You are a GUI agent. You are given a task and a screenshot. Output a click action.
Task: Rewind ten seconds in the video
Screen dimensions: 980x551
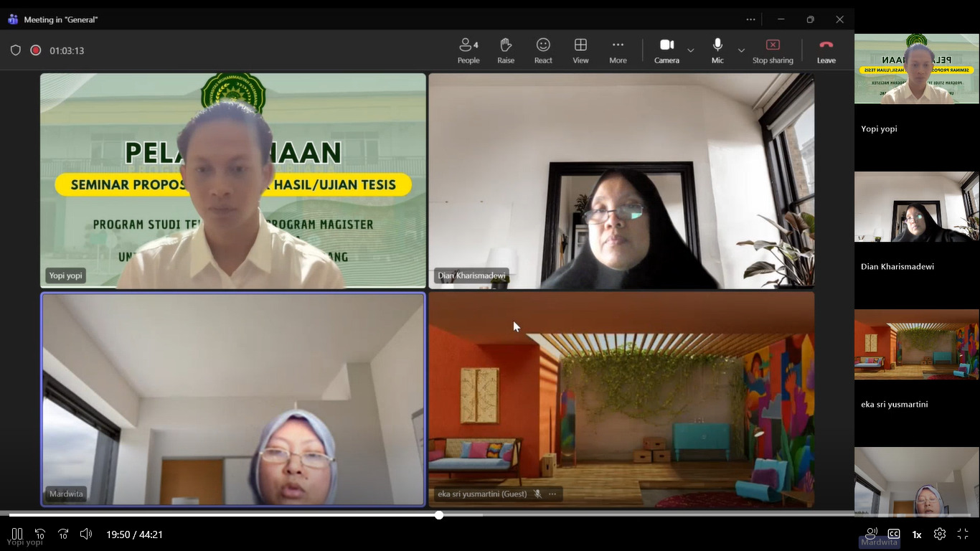pos(40,534)
